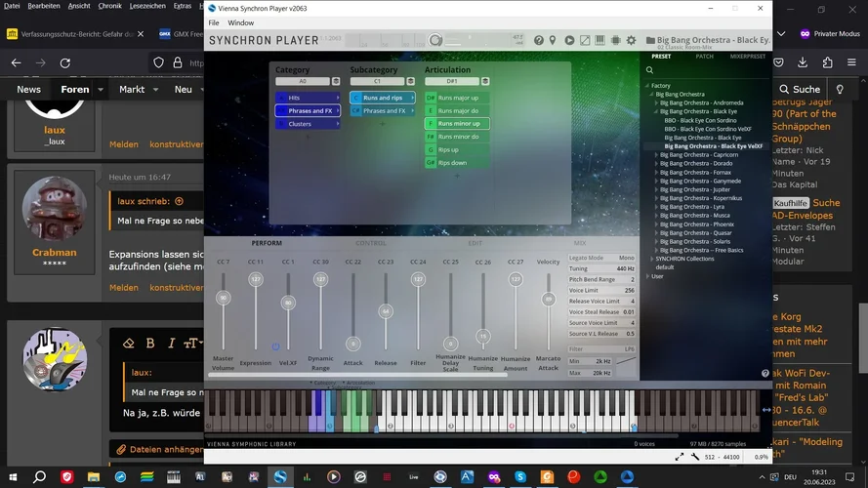Image resolution: width=868 pixels, height=488 pixels.
Task: Click the folder icon beside the preset name
Action: tap(650, 41)
